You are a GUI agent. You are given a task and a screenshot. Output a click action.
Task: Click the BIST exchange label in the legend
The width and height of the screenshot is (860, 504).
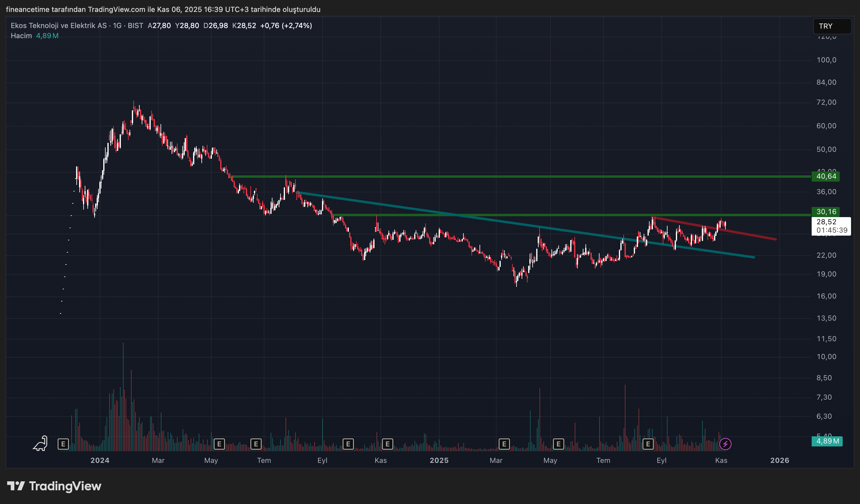pos(136,25)
